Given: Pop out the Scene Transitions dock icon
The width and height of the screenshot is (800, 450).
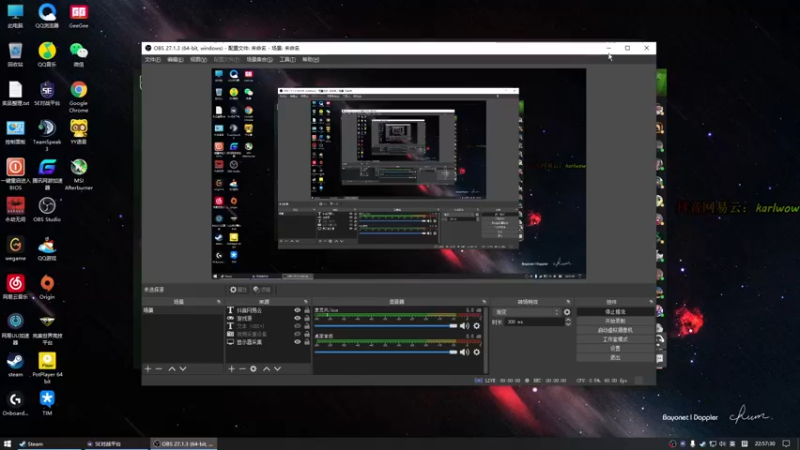Looking at the screenshot, I should point(568,302).
